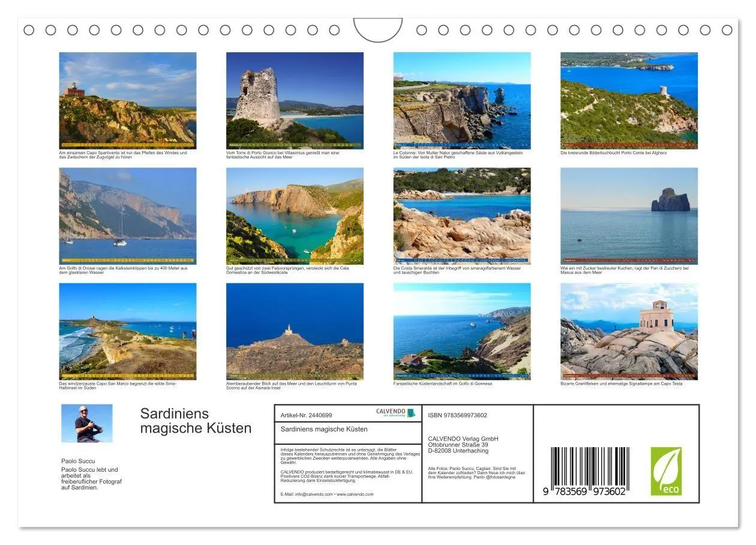Click the Capo Spartivento lighthouse photo
The image size is (756, 545).
[128, 100]
